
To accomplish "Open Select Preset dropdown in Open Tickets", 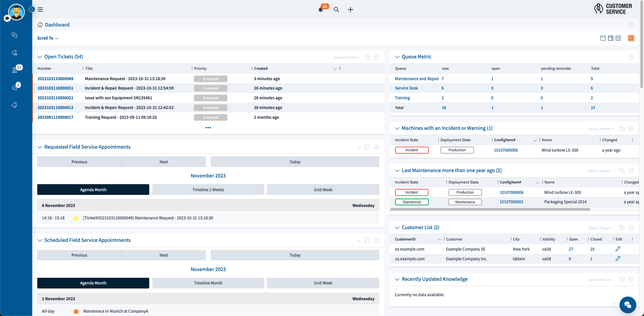I will 346,57.
